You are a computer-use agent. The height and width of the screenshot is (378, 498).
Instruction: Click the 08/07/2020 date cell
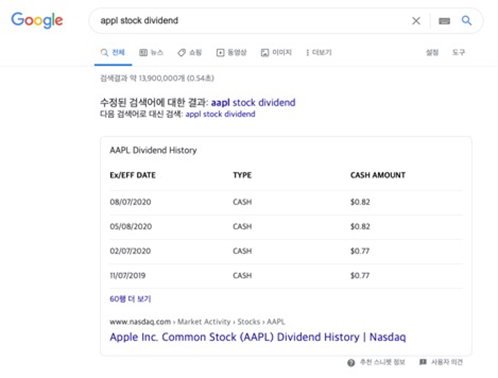(130, 202)
